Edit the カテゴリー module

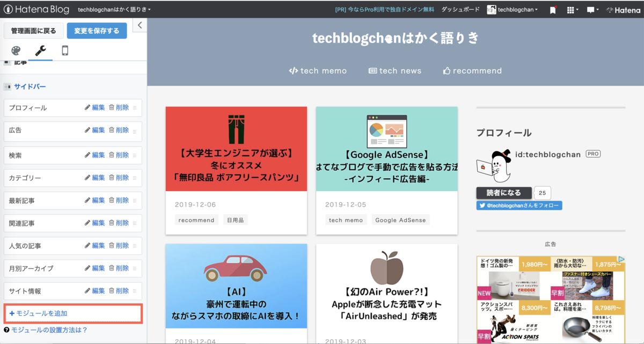(x=95, y=178)
